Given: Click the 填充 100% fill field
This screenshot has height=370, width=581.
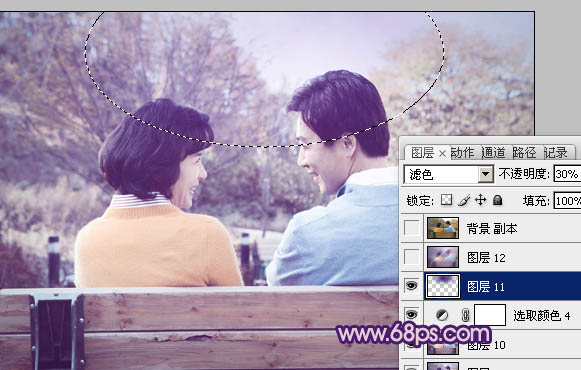Looking at the screenshot, I should click(567, 201).
